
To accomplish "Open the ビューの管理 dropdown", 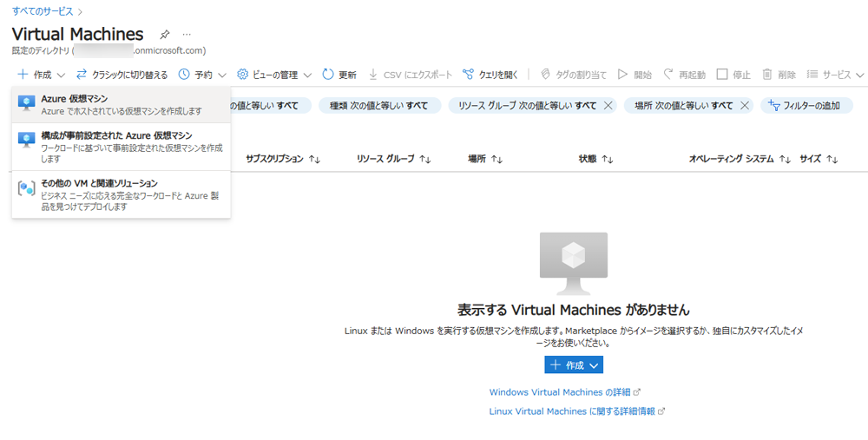I will pos(274,75).
